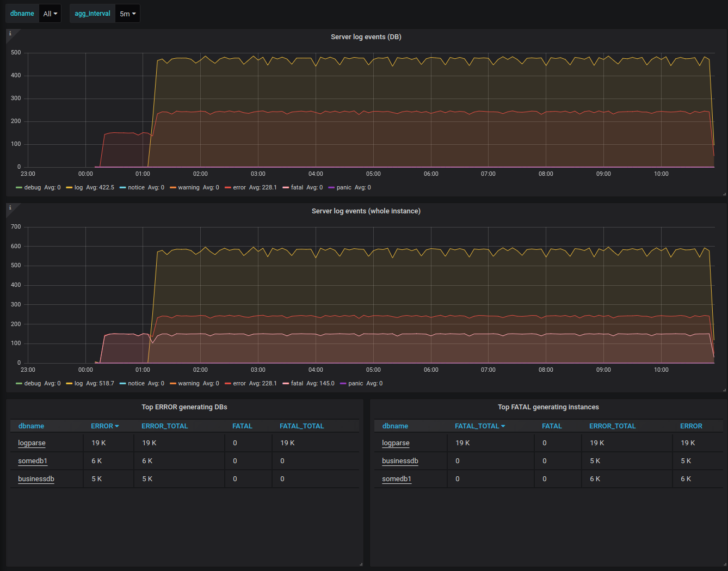The height and width of the screenshot is (571, 728).
Task: Click Top FATAL generating instances panel title
Action: point(548,407)
